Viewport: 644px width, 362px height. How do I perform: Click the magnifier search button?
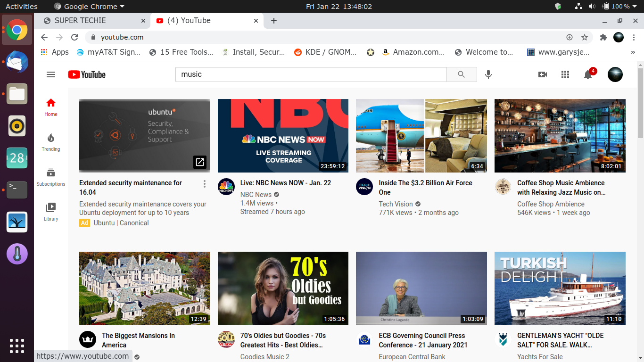462,74
